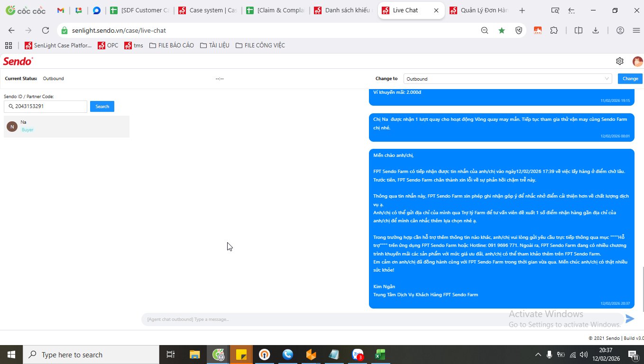
Task: Open browser downloads
Action: pos(596,30)
